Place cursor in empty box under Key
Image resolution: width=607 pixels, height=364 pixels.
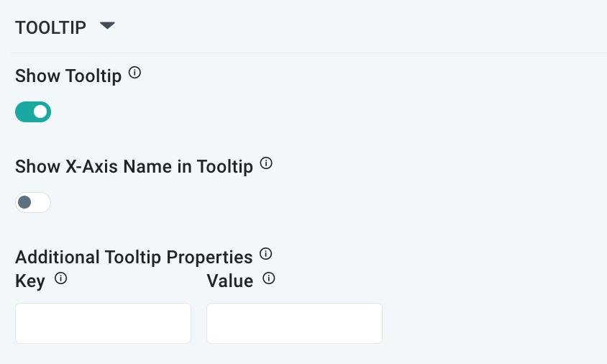(103, 323)
